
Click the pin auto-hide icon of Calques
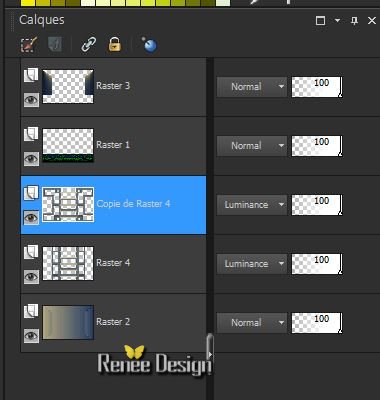pyautogui.click(x=354, y=21)
